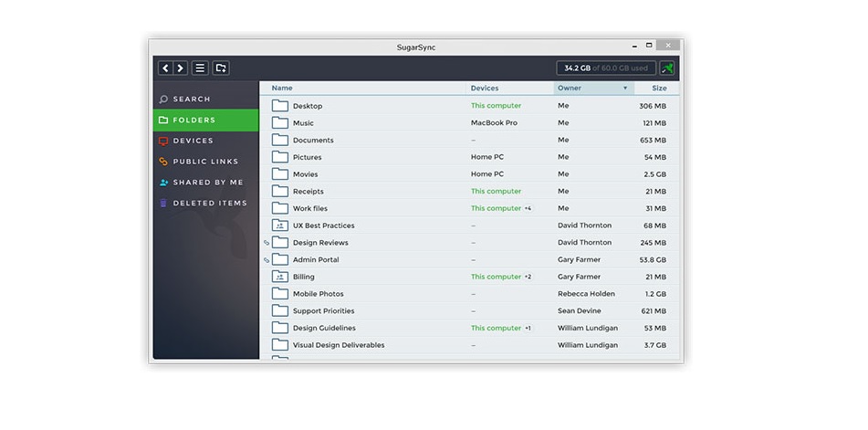Click owner Sean Devine
This screenshot has width=868, height=430.
point(579,311)
